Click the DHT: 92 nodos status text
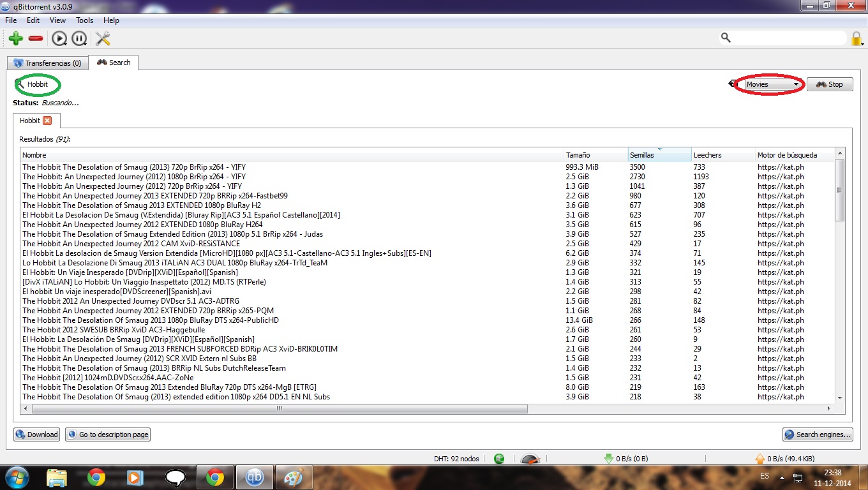Image resolution: width=868 pixels, height=490 pixels. 456,459
